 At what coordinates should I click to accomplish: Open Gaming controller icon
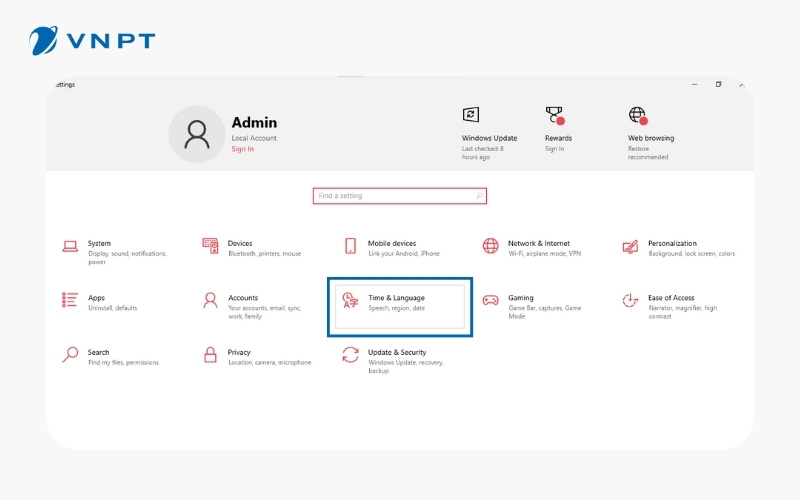click(x=490, y=300)
